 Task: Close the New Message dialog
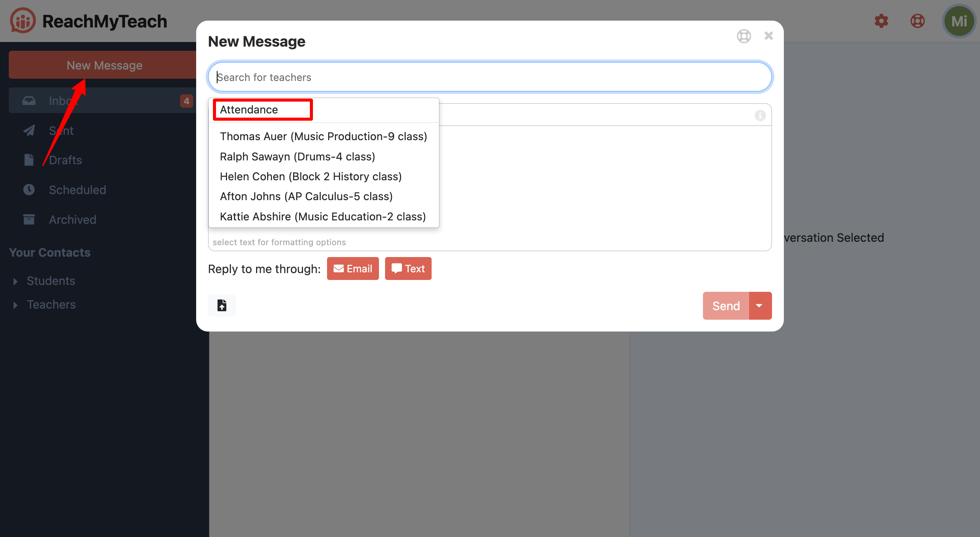pos(769,36)
